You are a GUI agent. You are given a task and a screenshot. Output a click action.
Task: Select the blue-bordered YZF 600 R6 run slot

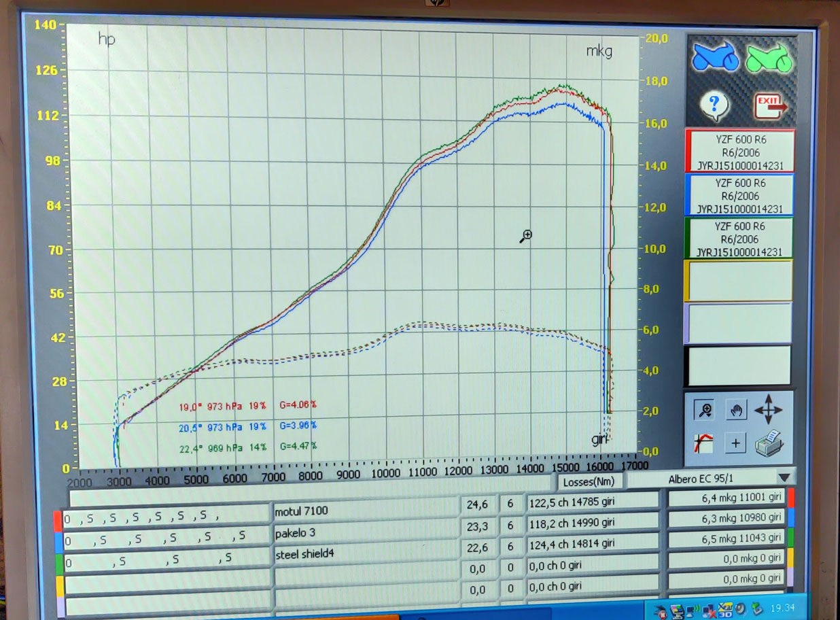[739, 194]
